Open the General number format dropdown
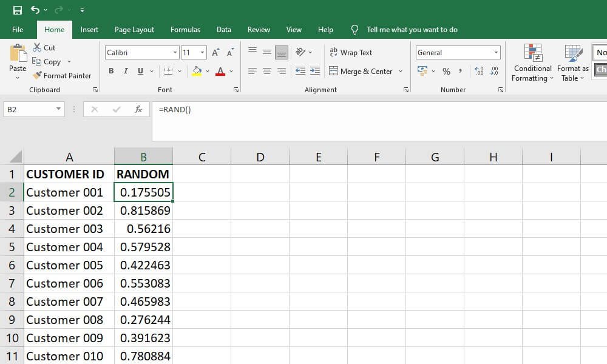 pos(497,52)
